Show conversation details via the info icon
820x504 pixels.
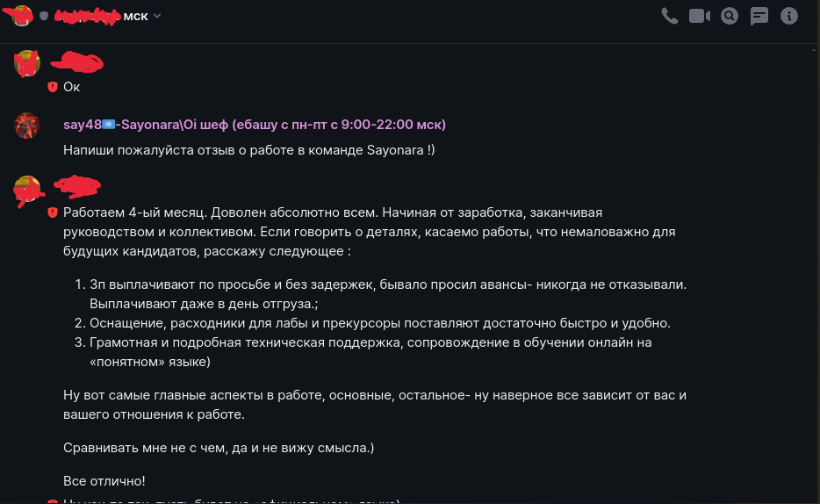click(789, 16)
